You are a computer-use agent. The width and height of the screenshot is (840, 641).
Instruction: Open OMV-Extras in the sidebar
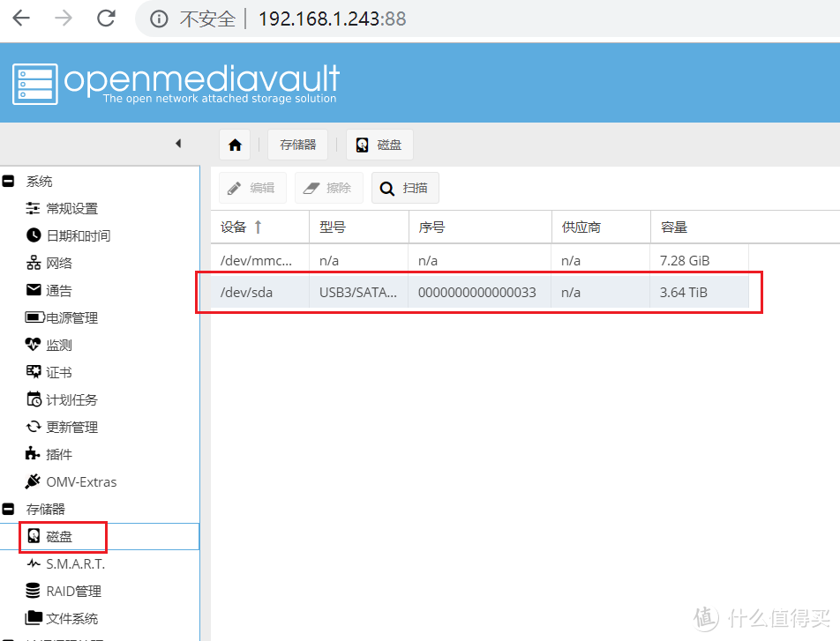pos(71,481)
